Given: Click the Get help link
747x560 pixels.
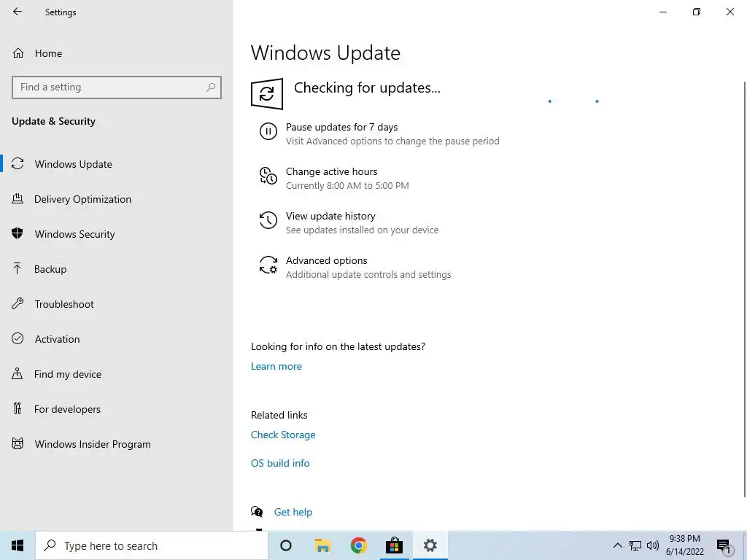Looking at the screenshot, I should click(293, 512).
